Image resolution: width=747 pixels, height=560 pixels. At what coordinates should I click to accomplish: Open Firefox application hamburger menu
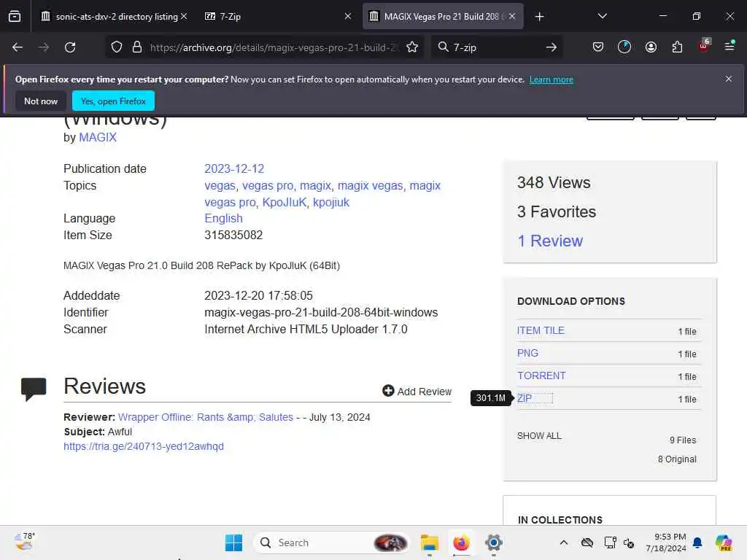pos(729,46)
